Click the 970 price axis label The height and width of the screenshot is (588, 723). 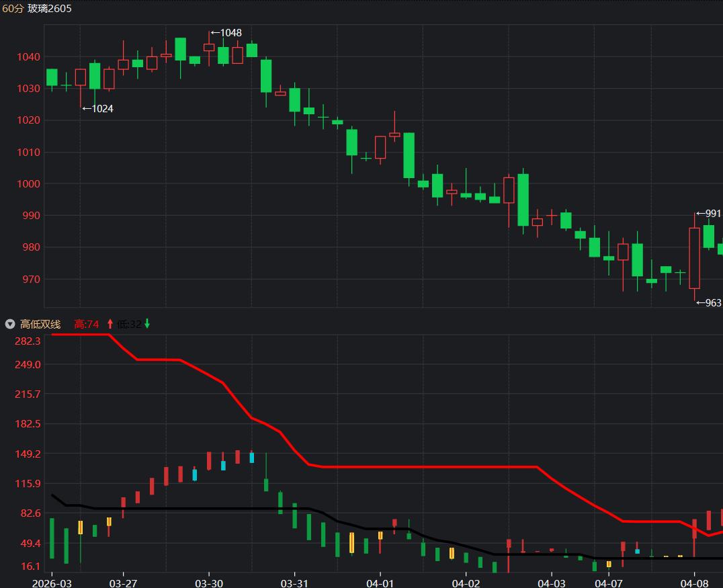32,279
